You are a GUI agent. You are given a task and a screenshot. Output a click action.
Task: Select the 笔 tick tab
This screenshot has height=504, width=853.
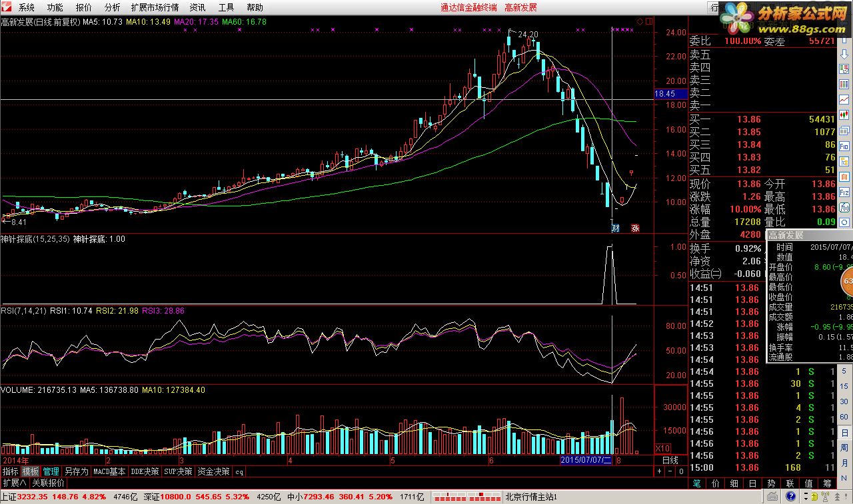point(697,483)
